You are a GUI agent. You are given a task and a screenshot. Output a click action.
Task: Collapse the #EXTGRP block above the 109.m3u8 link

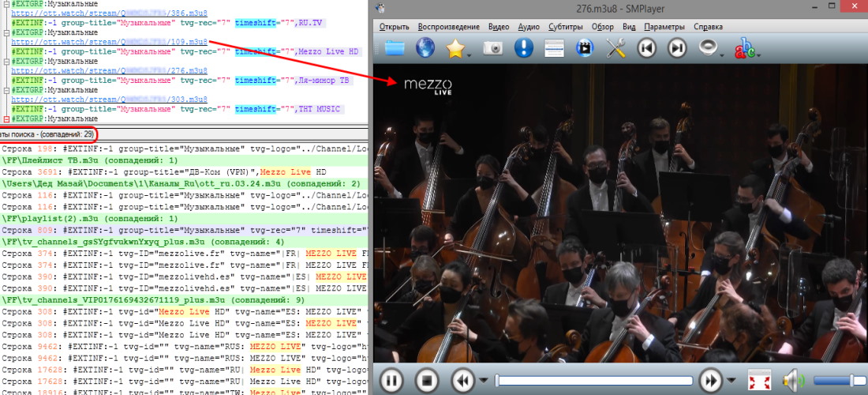[x=6, y=32]
